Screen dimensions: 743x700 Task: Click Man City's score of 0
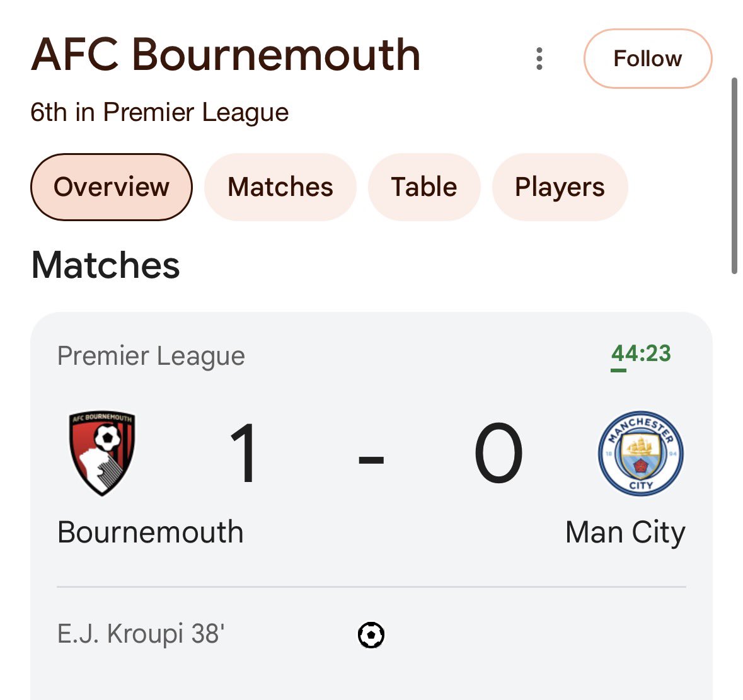tap(498, 453)
